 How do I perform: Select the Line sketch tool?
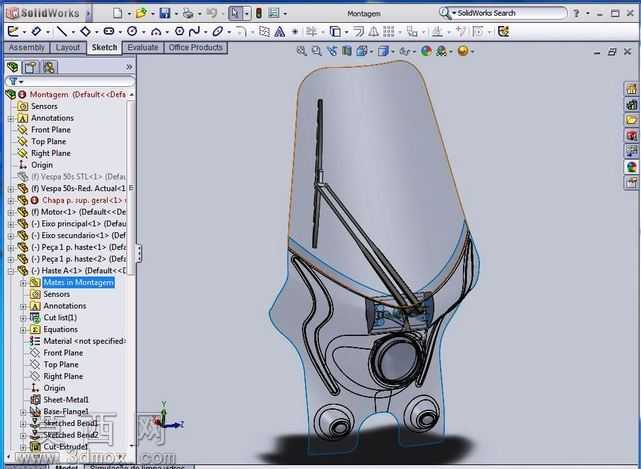(x=62, y=31)
